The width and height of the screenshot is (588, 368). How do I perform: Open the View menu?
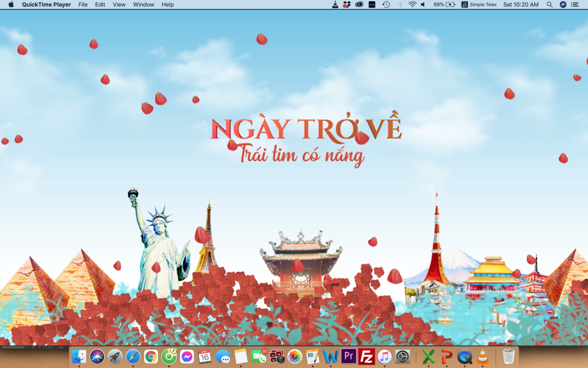[119, 5]
